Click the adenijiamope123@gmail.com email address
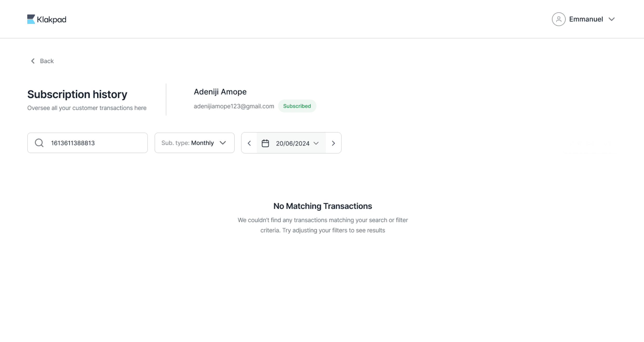The image size is (644, 342). tap(234, 106)
